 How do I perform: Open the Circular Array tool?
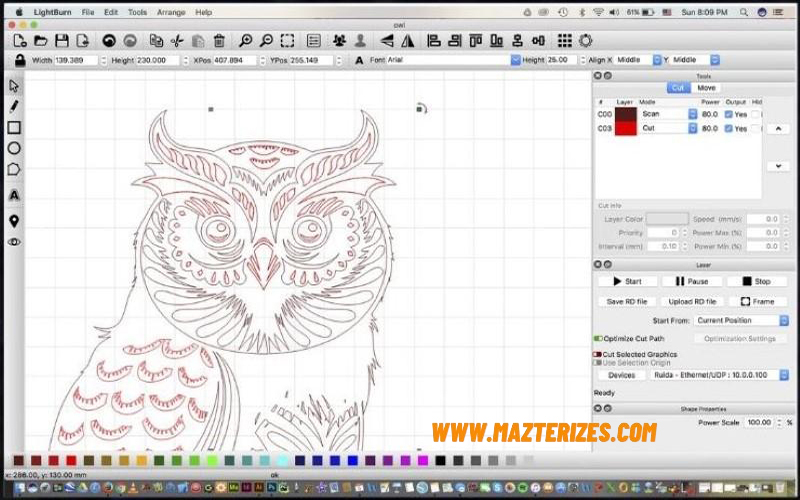(586, 41)
